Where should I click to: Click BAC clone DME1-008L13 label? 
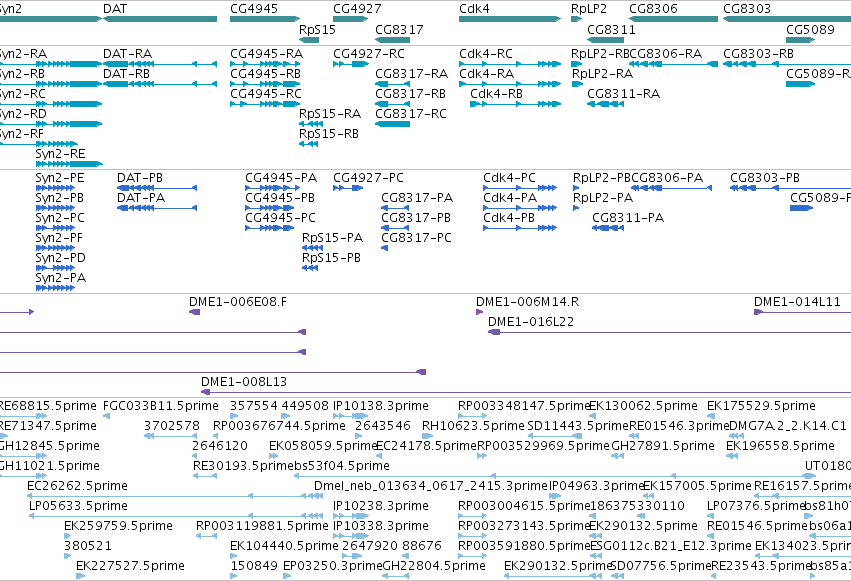click(244, 381)
